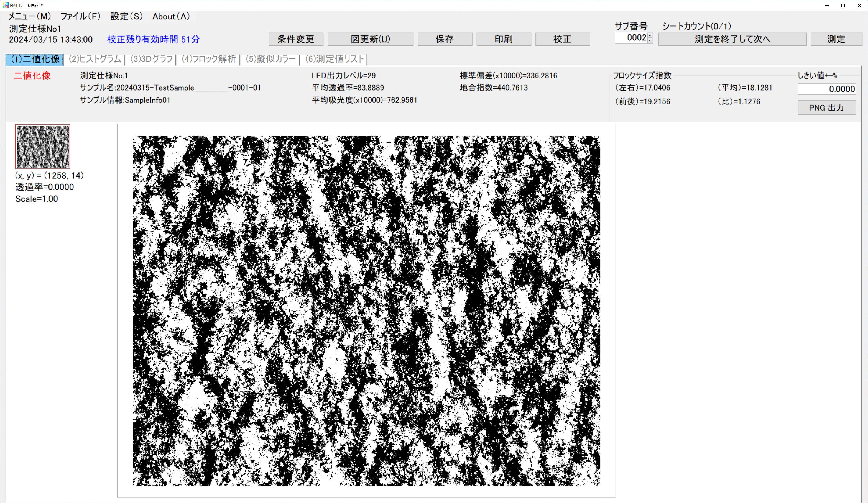Open the About(A) menu
Screen dimensions: 868x503
(x=171, y=16)
